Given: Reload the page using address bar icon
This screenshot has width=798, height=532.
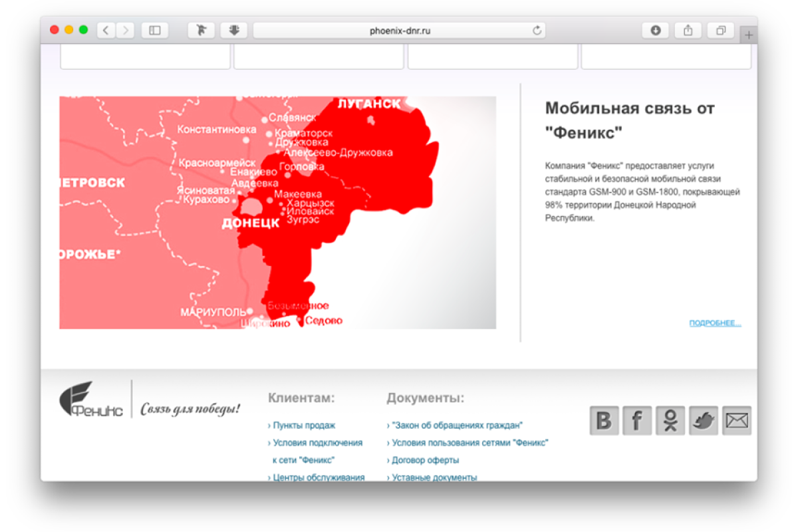Looking at the screenshot, I should (x=537, y=30).
